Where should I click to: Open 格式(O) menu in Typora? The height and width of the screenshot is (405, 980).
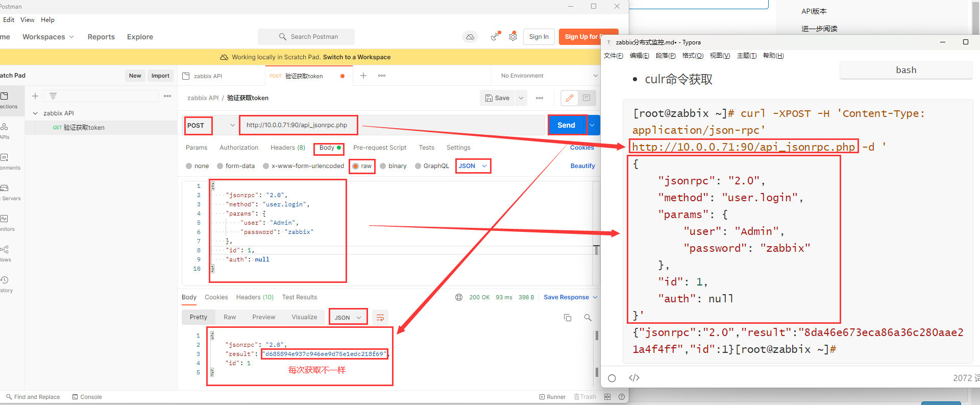pos(693,56)
